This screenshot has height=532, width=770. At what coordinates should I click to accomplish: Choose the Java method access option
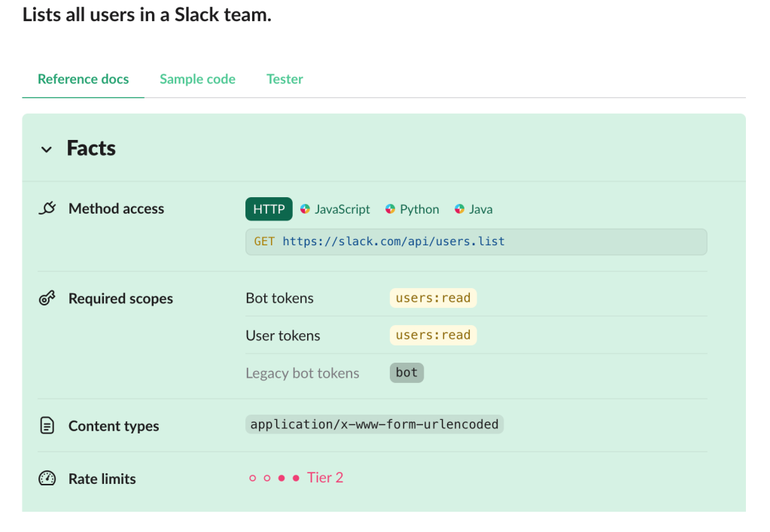(480, 209)
